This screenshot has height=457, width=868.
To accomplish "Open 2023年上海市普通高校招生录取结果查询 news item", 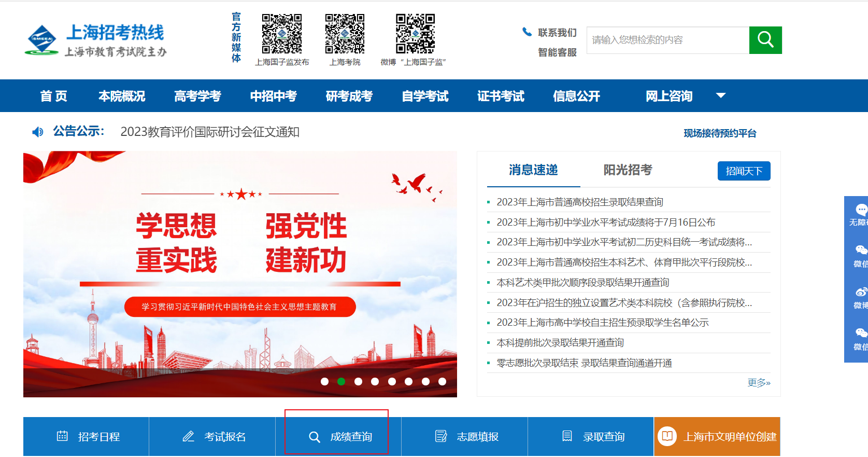I will tap(580, 202).
